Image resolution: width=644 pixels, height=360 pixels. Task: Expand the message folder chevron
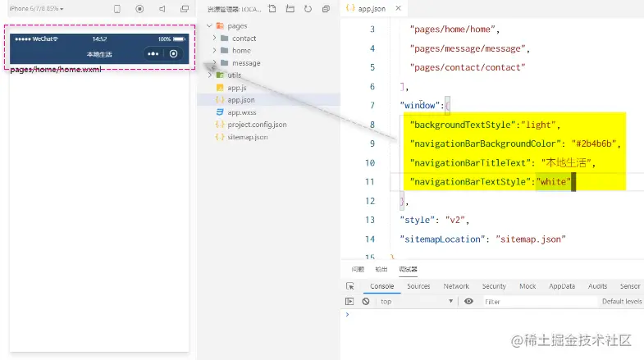[x=214, y=62]
